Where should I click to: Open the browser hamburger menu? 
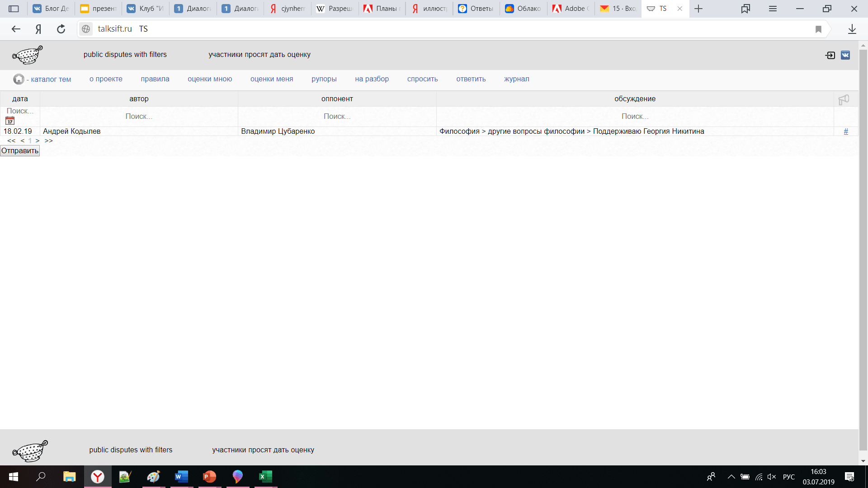click(773, 9)
